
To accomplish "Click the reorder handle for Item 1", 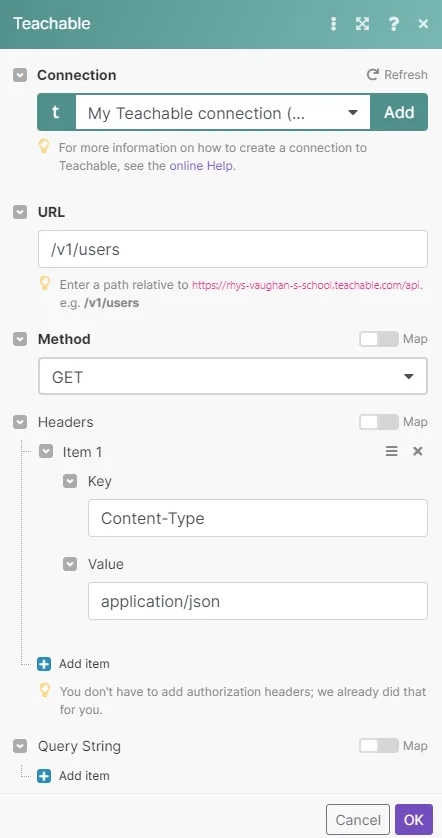I will pyautogui.click(x=392, y=452).
